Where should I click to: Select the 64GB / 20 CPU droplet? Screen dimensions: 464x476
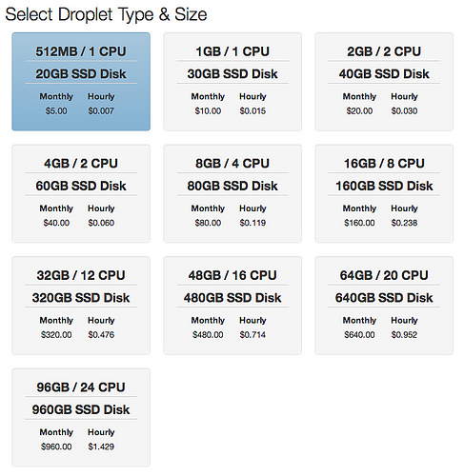(384, 306)
